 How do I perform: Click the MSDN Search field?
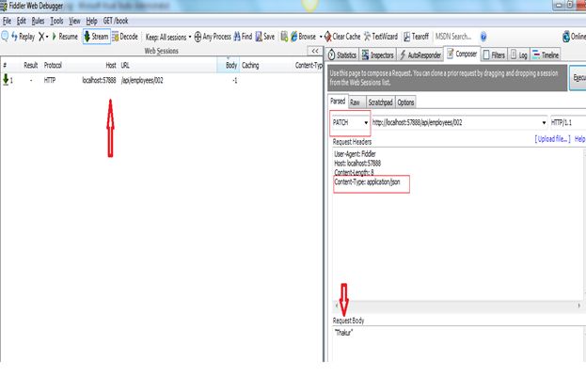tap(453, 37)
